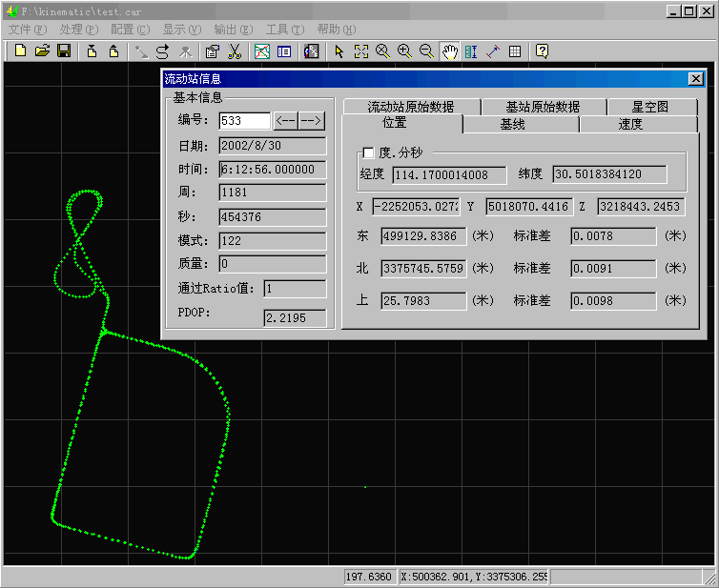Open the 流动站原始数据 tab
This screenshot has width=719, height=588.
411,107
